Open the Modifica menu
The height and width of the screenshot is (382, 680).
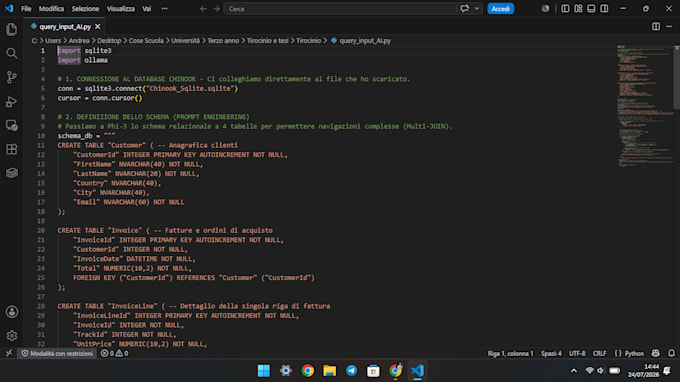(51, 9)
